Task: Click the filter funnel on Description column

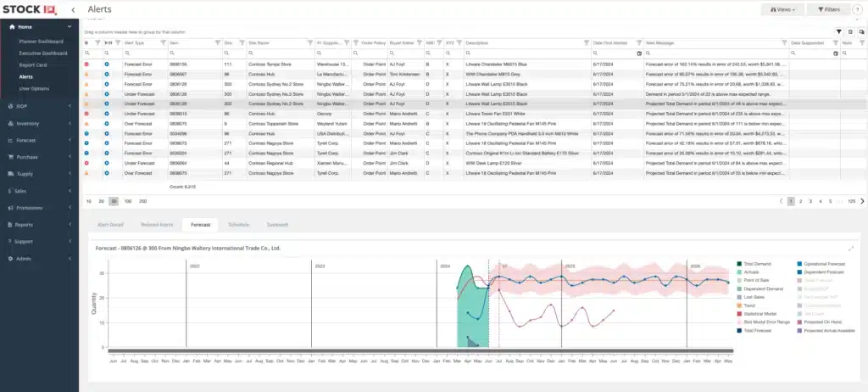Action: pos(587,42)
